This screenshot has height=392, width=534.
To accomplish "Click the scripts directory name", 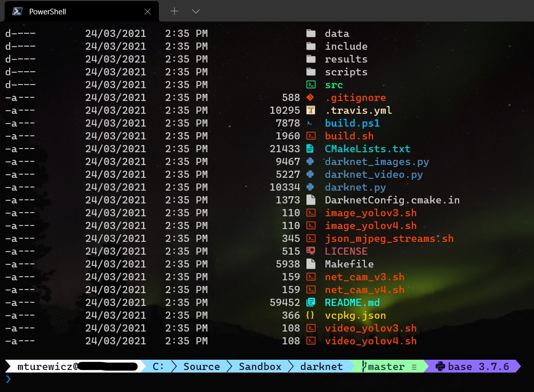I will pos(346,72).
